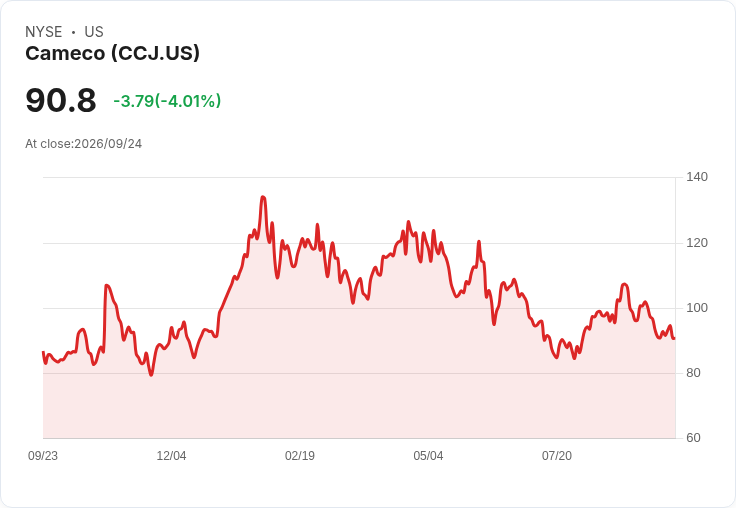Viewport: 736px width, 508px height.
Task: Click the lowest dip of the price line near 12/04
Action: click(x=151, y=375)
